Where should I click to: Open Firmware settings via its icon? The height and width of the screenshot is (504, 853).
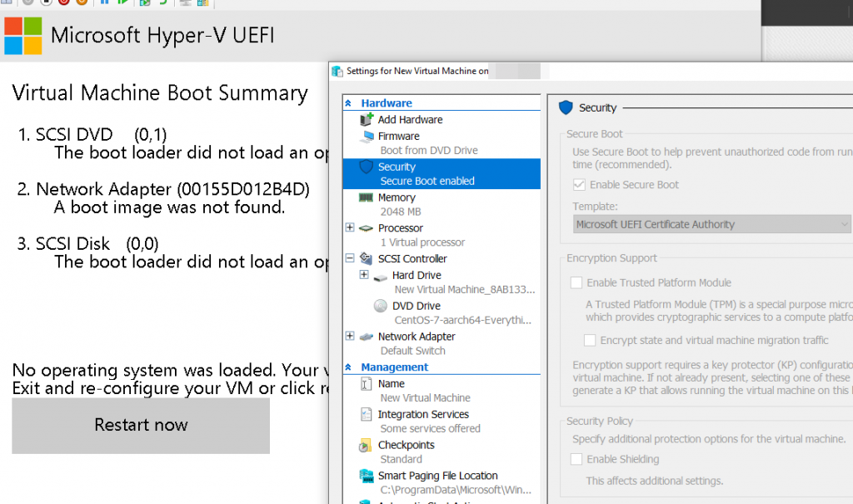pos(367,136)
